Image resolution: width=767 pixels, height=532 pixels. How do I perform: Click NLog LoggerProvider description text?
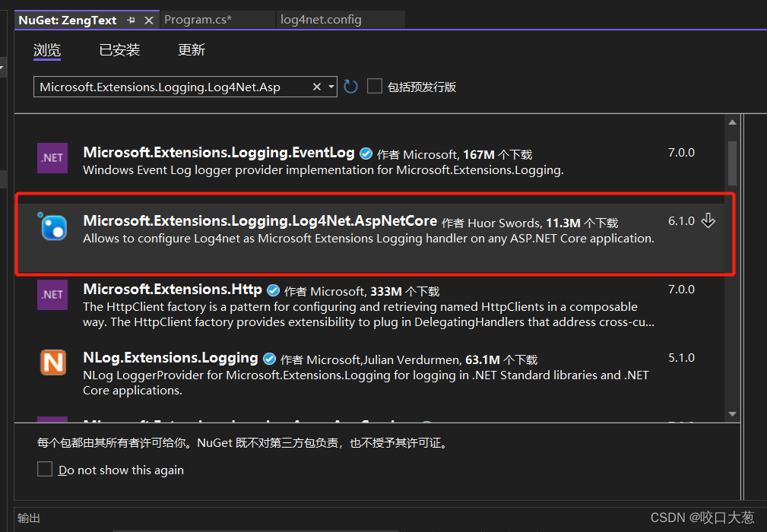point(366,383)
